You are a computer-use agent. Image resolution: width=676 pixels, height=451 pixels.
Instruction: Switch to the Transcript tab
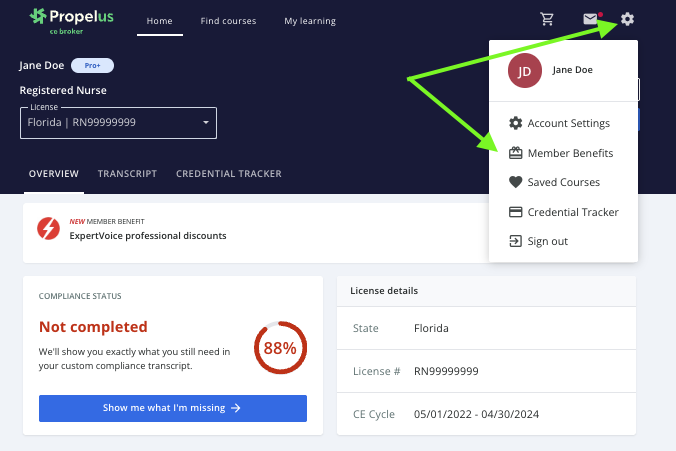click(127, 173)
